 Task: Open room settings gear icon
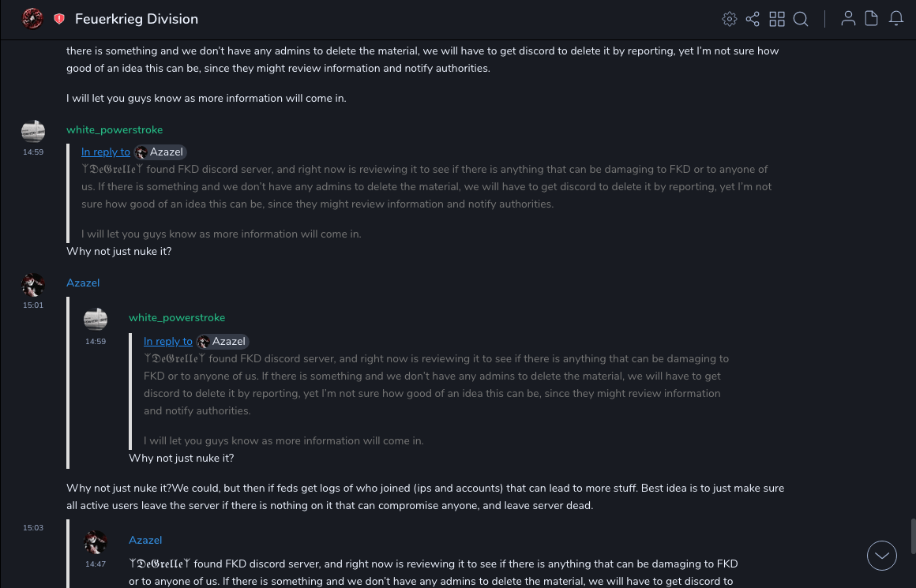click(730, 19)
